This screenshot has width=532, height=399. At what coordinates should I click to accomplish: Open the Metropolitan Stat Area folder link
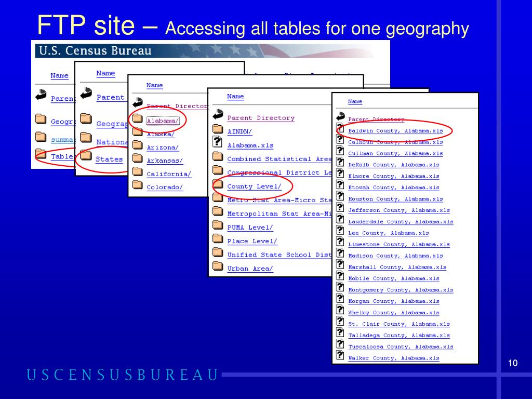(x=279, y=214)
